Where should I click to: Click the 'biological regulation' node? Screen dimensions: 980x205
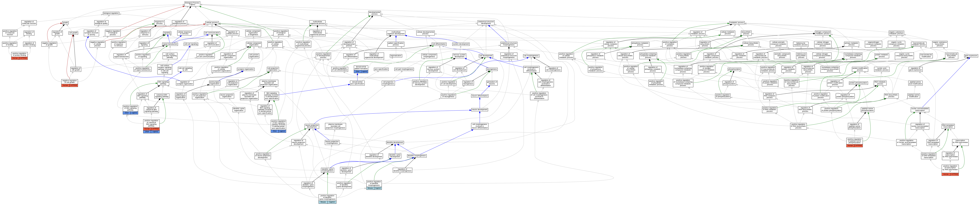(111, 13)
